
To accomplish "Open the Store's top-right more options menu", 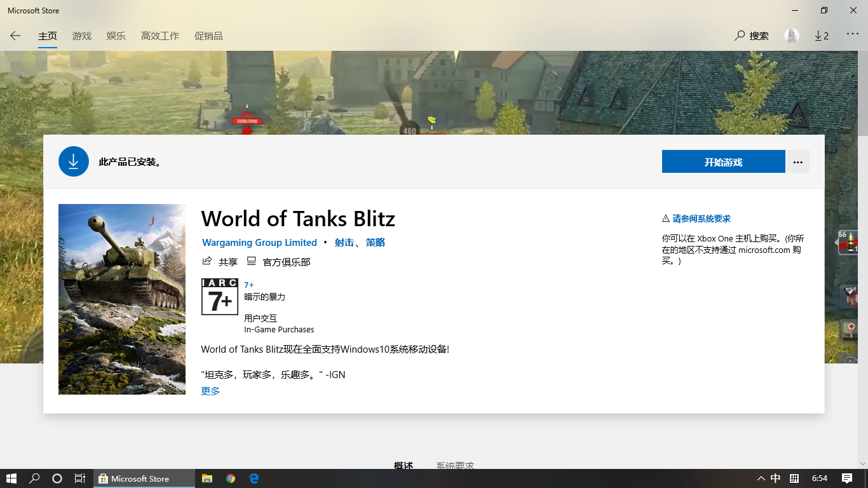I will point(853,35).
